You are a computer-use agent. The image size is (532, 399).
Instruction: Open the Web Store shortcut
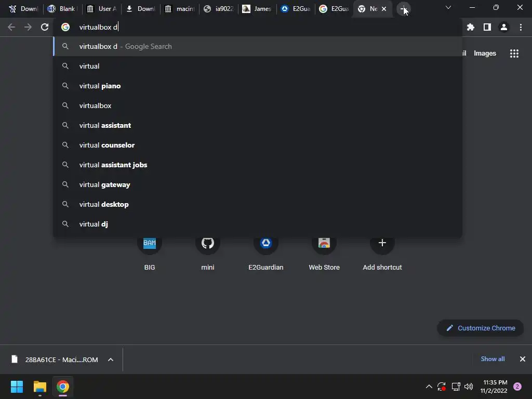point(324,252)
